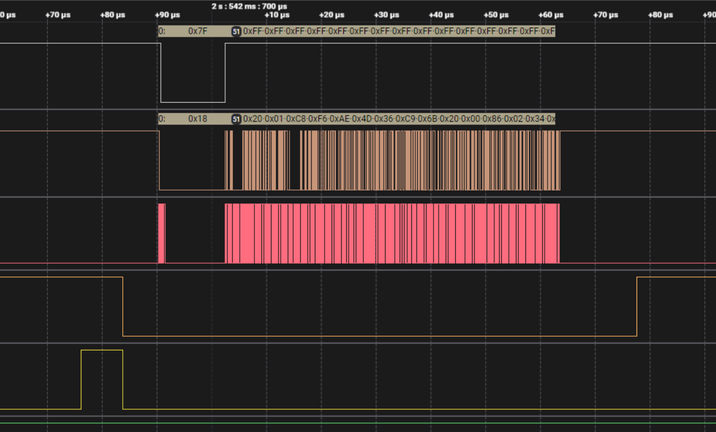Screen dimensions: 716x432
Task: Select the 0x18 decoded byte bubble
Action: click(x=196, y=119)
